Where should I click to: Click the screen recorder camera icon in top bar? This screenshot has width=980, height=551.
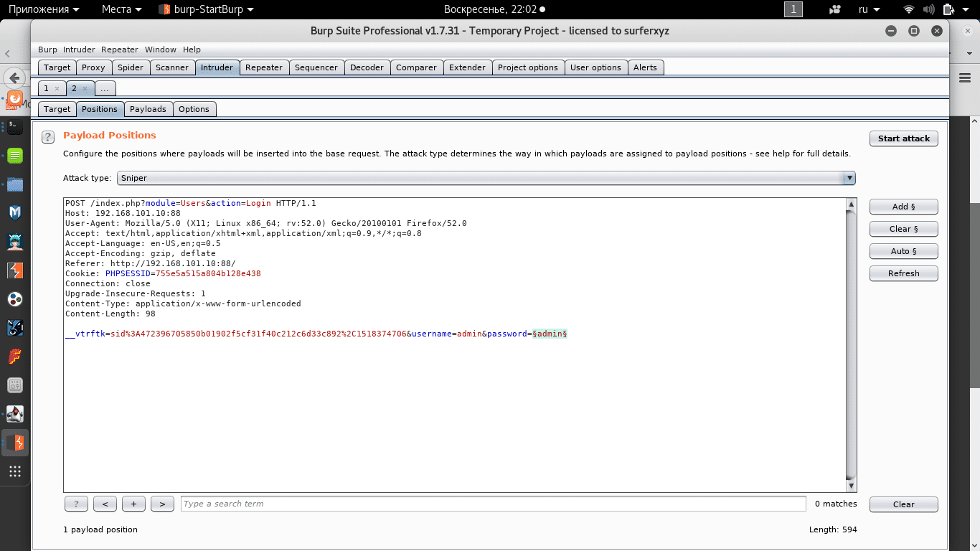coord(834,9)
